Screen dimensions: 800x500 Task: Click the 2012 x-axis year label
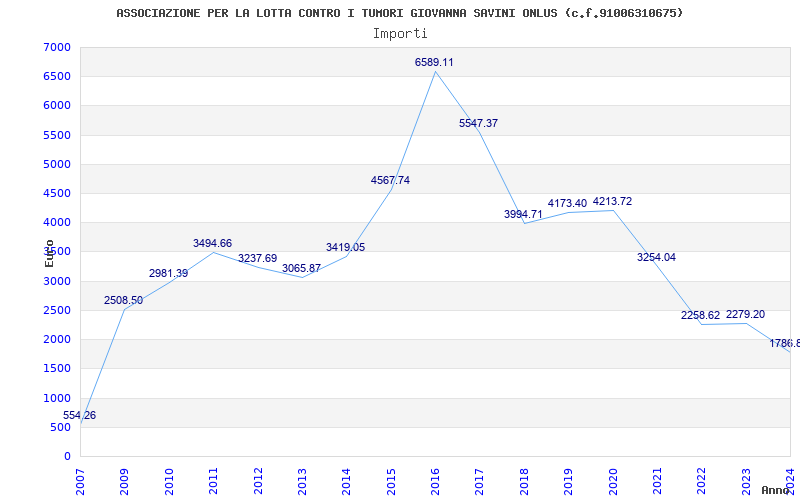pyautogui.click(x=258, y=481)
